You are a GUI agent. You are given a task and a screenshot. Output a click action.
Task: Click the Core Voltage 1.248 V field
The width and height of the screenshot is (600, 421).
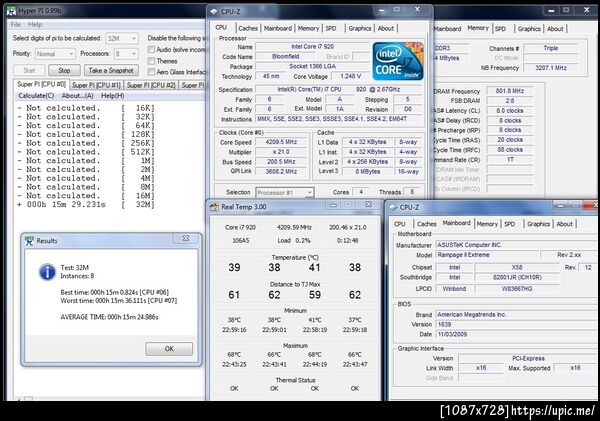[x=350, y=77]
